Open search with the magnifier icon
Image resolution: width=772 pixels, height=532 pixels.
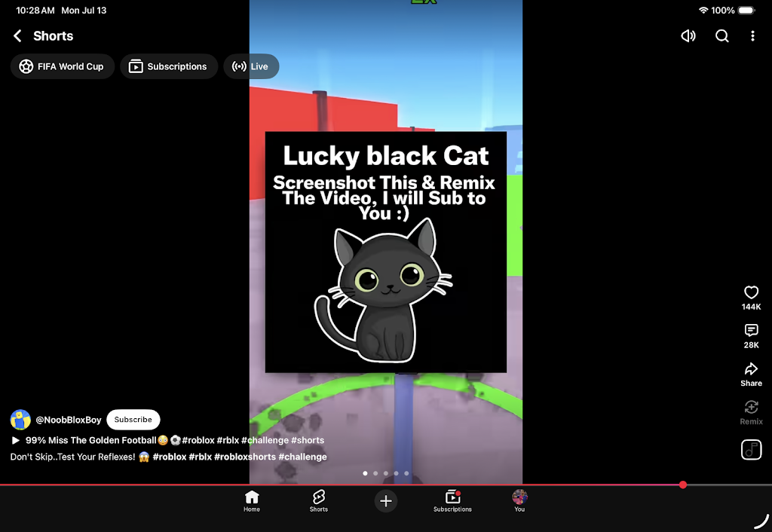click(x=721, y=35)
